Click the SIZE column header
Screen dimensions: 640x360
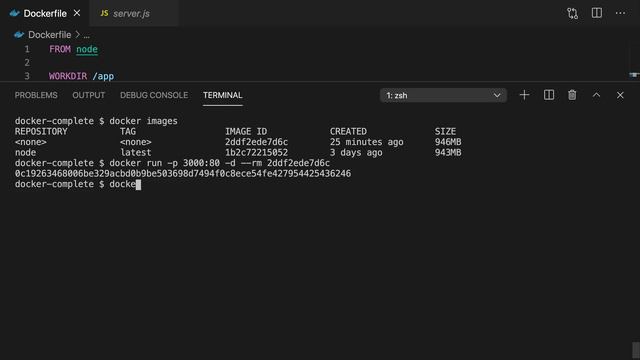pos(445,131)
